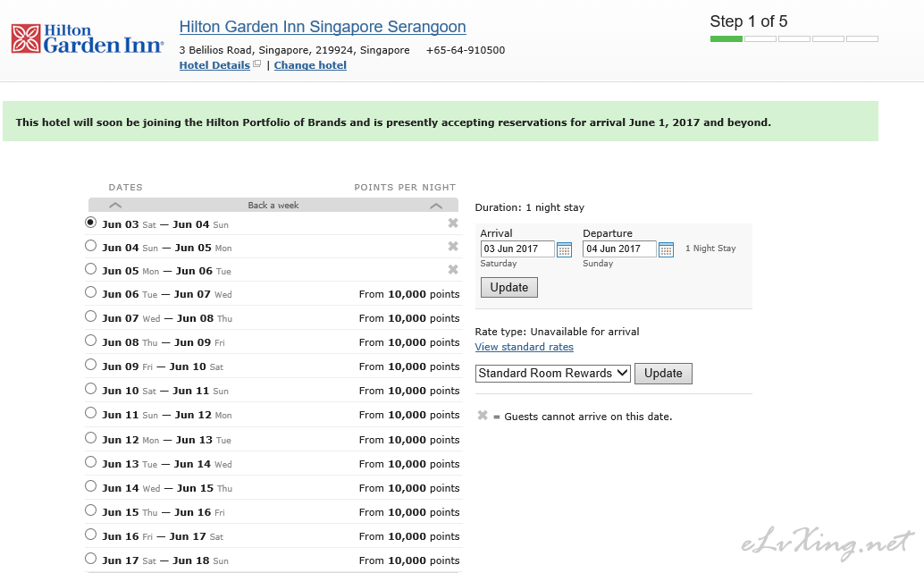Viewport: 924px width, 573px height.
Task: Select the Jun 11 – Jun 12 radio button
Action: click(90, 413)
